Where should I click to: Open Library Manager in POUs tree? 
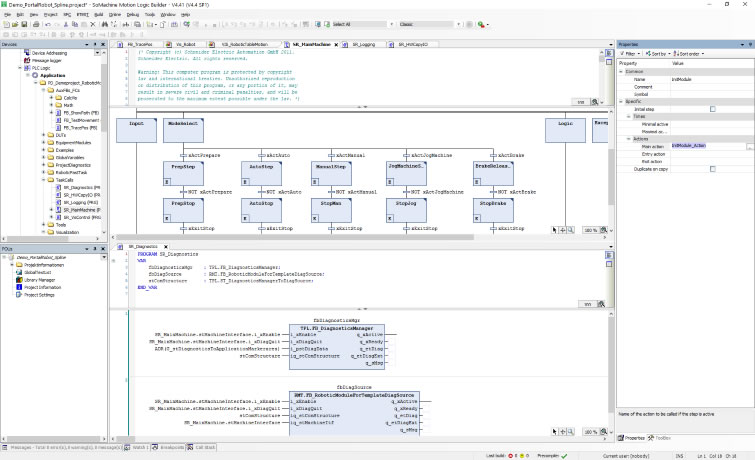39,280
